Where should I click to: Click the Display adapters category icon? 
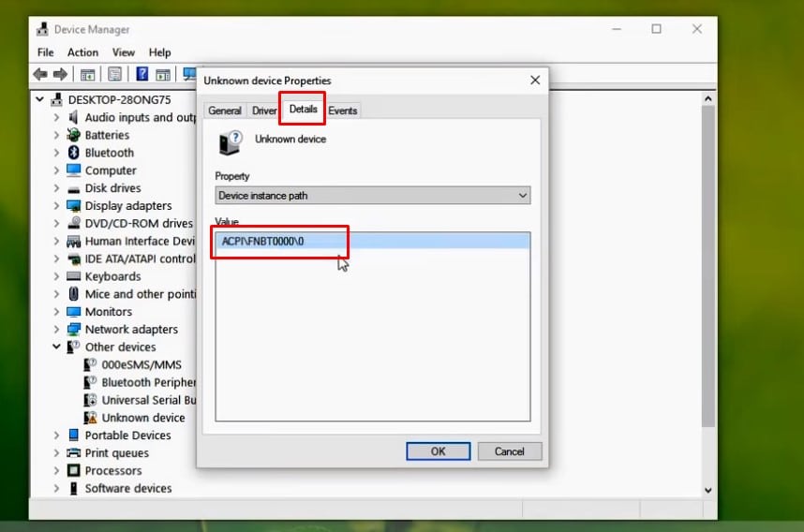click(x=74, y=205)
